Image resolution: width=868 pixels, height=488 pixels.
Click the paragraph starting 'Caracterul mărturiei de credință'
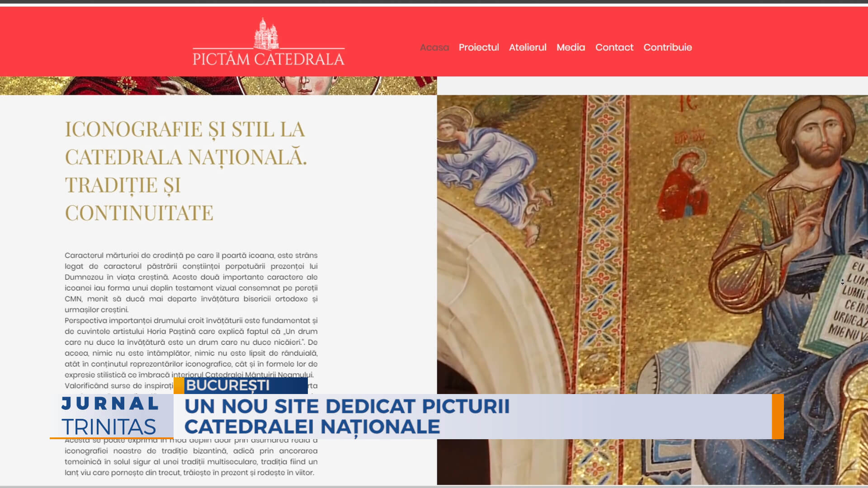(191, 282)
